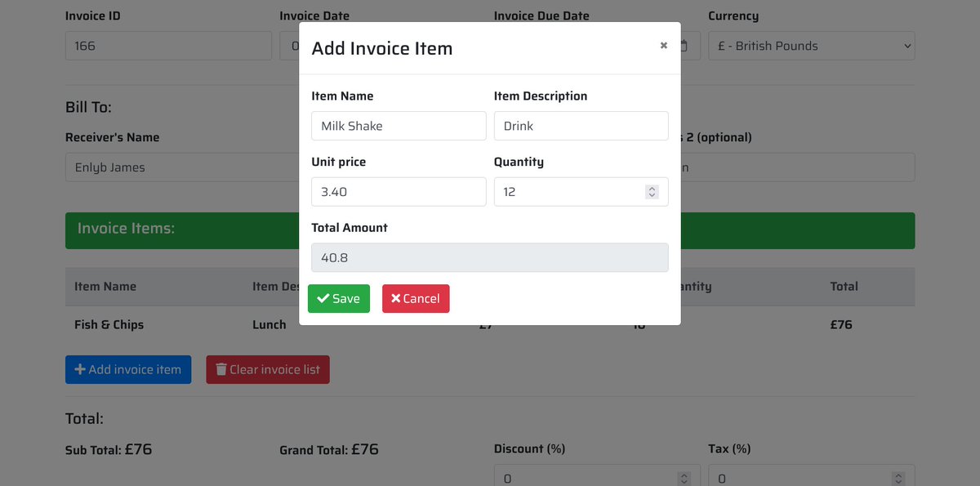
Task: Open the Currency dropdown
Action: pos(812,46)
